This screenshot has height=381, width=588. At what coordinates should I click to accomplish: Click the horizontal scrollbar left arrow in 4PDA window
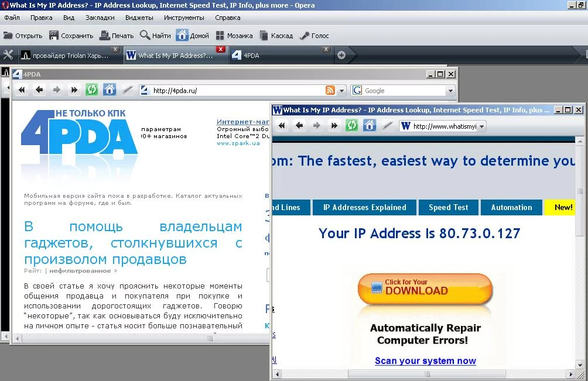17,338
